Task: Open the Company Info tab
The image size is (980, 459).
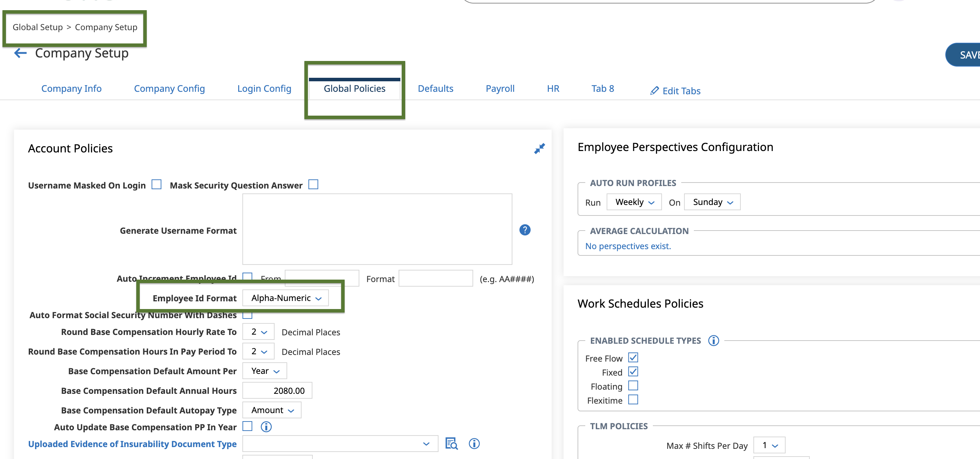Action: (71, 88)
